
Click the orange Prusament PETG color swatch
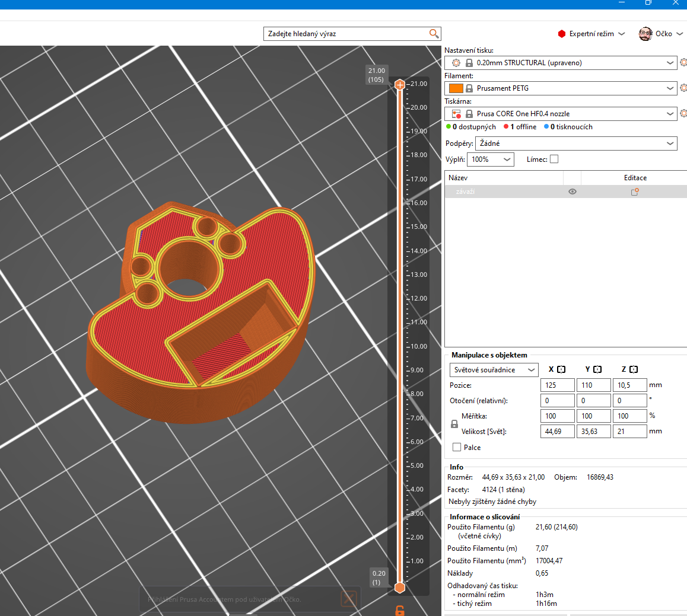[x=456, y=88]
